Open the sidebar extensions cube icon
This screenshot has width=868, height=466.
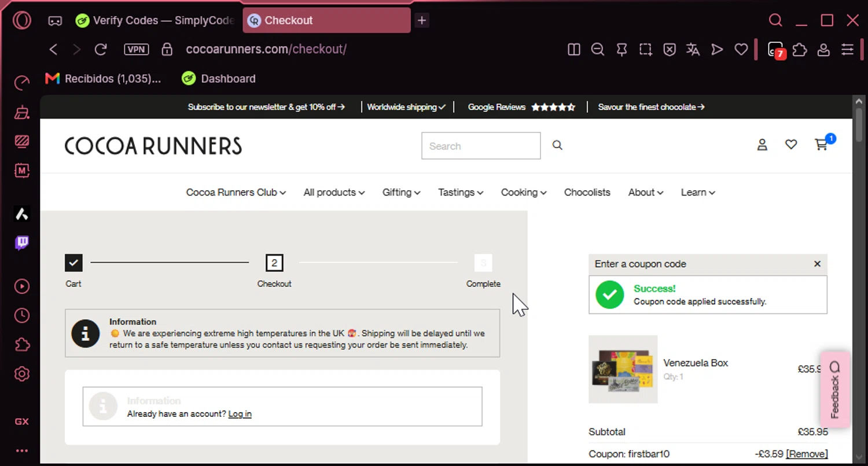pyautogui.click(x=22, y=345)
